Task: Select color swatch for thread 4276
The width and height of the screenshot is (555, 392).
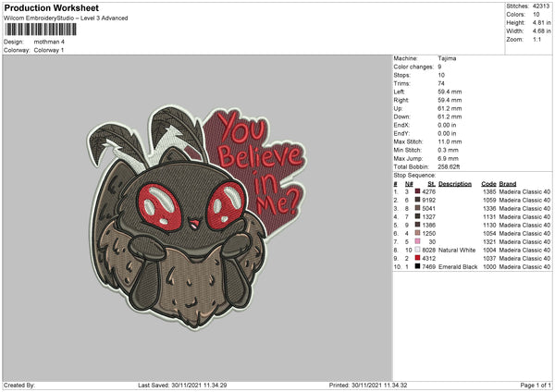Action: pos(418,191)
